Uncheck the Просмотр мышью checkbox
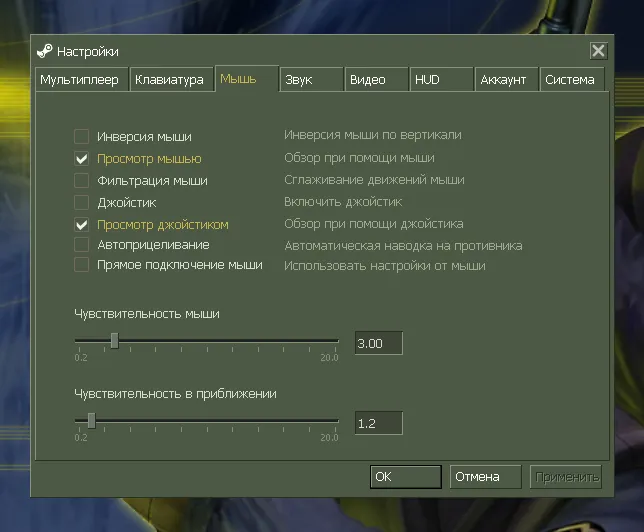Screen dimensions: 644x532 [81, 159]
